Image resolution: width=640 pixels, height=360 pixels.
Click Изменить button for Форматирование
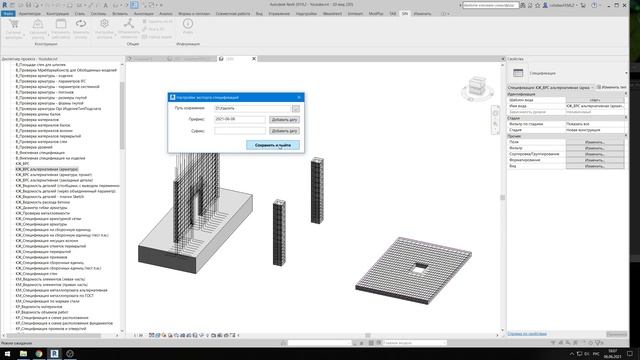pyautogui.click(x=595, y=160)
